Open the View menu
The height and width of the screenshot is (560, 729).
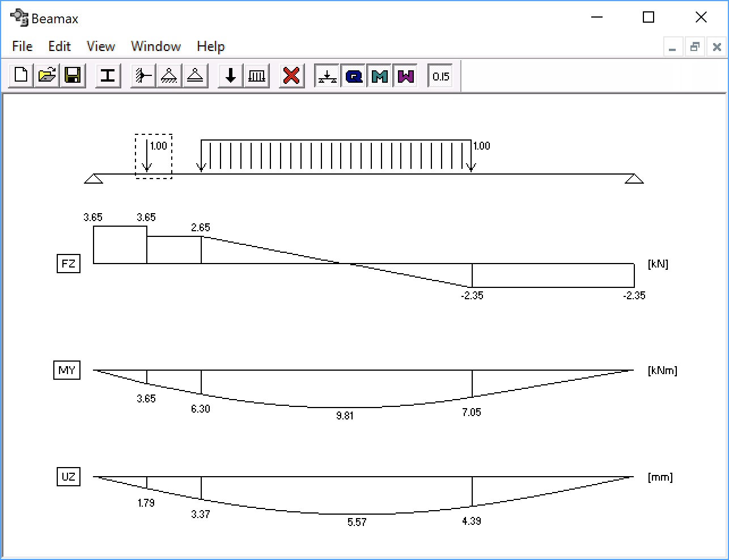point(100,46)
